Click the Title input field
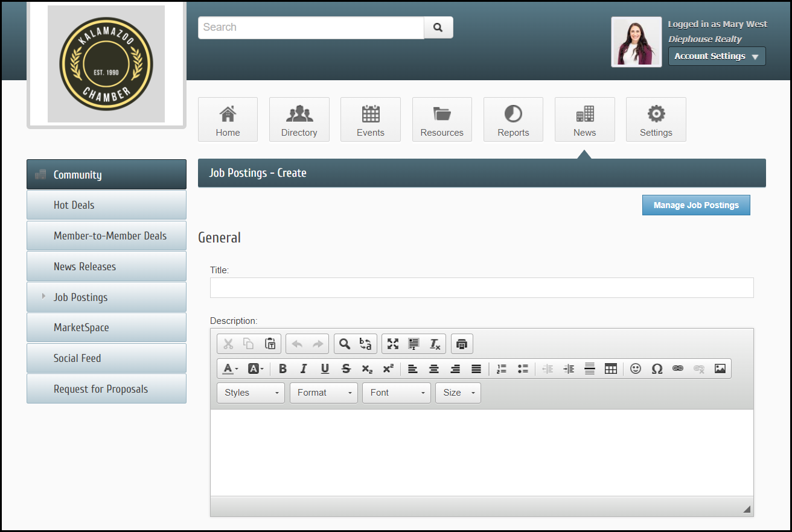792x532 pixels. (x=482, y=288)
